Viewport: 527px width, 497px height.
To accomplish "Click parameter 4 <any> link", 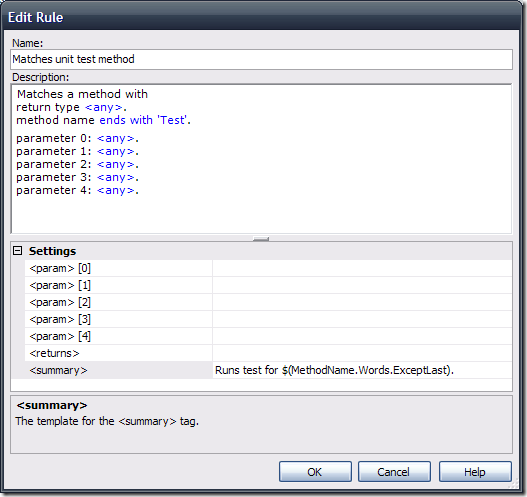I will 116,191.
